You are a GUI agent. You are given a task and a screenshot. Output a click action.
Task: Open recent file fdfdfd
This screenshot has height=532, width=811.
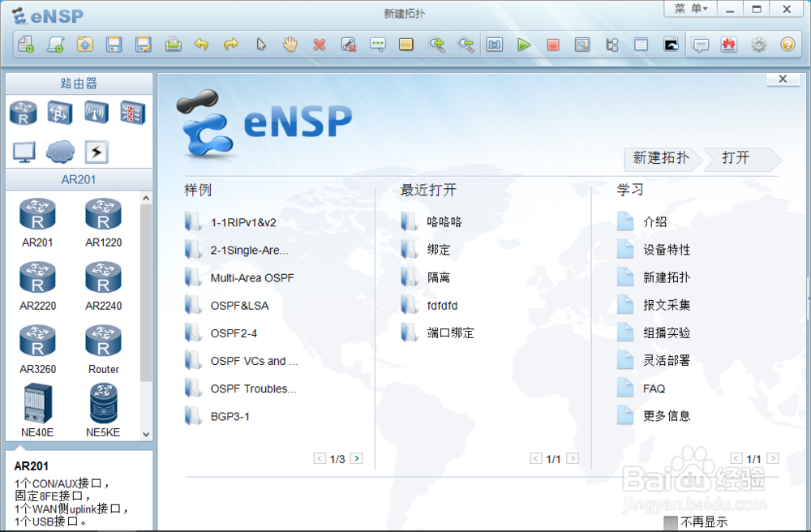(x=429, y=306)
